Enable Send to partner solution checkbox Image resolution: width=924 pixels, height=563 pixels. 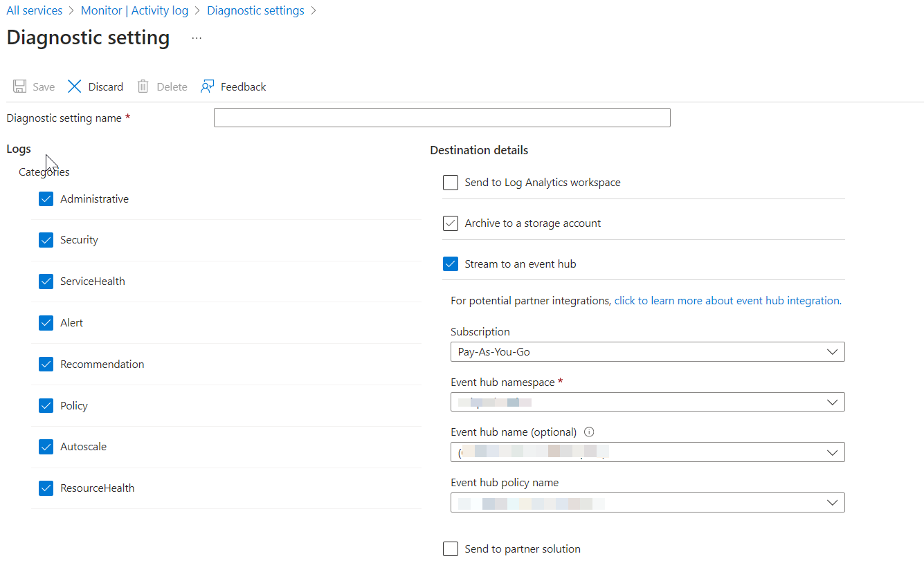pos(451,549)
